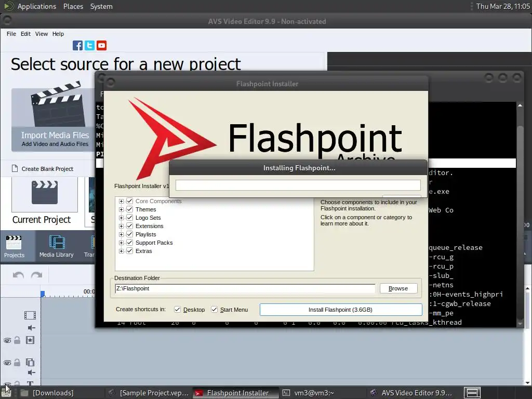Toggle visibility eye of effects track
Screen dimensions: 532x399
[x=7, y=340]
